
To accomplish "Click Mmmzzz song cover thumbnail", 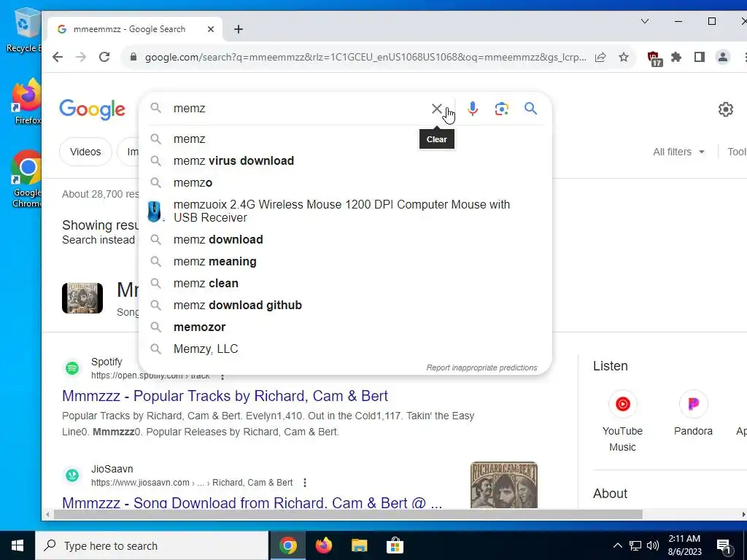I will (x=82, y=298).
